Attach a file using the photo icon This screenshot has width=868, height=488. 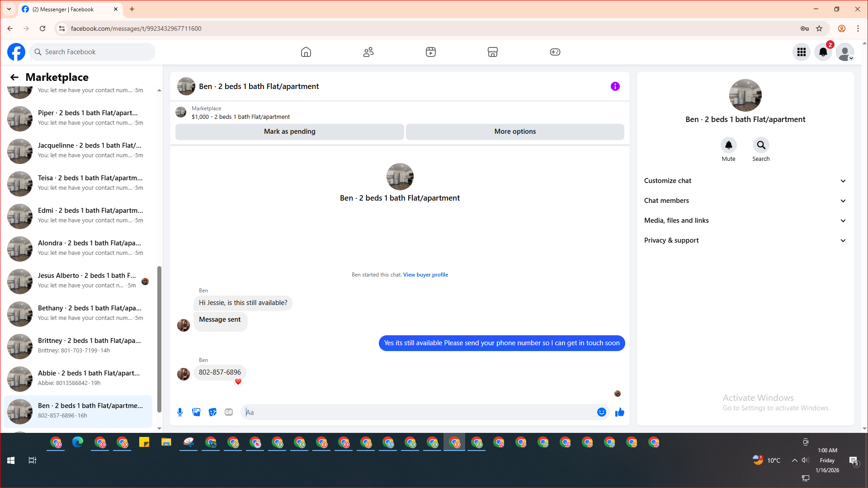196,412
